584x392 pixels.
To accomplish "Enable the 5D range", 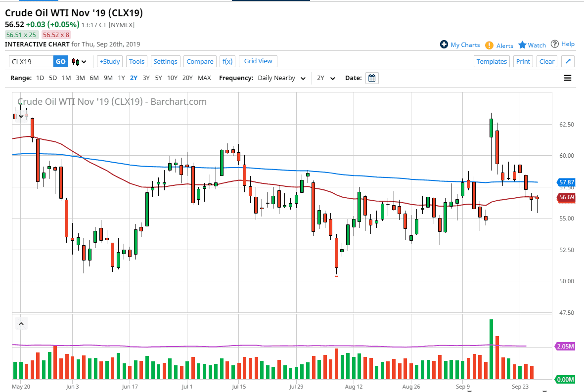I will coord(53,78).
